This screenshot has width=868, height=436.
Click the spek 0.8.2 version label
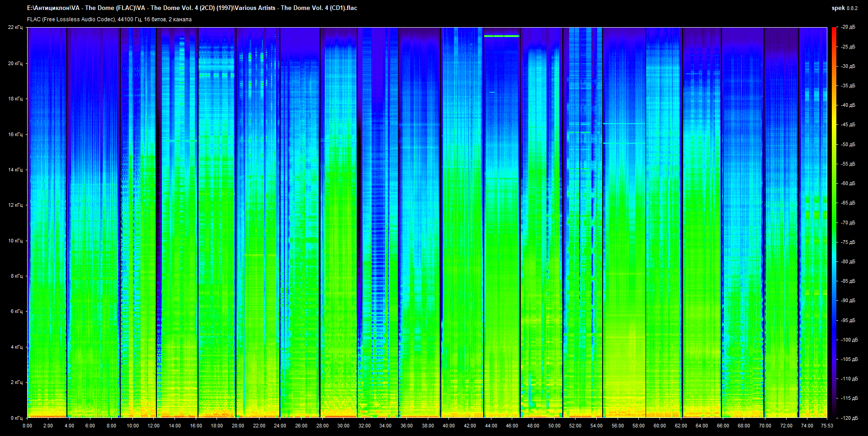[x=844, y=8]
